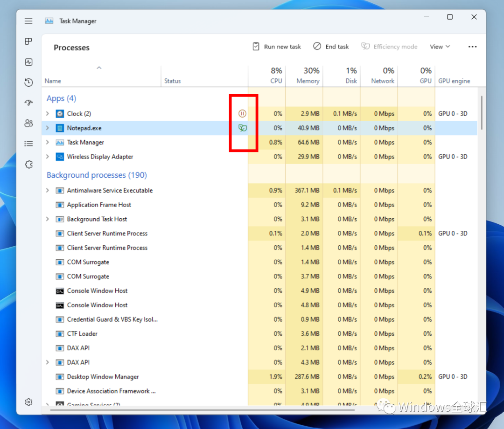Click the vertical scrollbar thumb

click(x=482, y=113)
